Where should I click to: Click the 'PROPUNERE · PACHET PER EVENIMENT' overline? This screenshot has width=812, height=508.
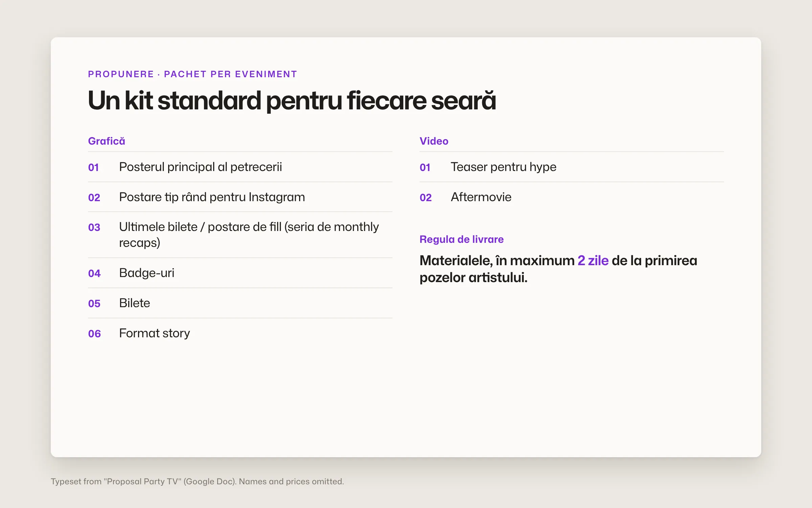click(x=193, y=74)
